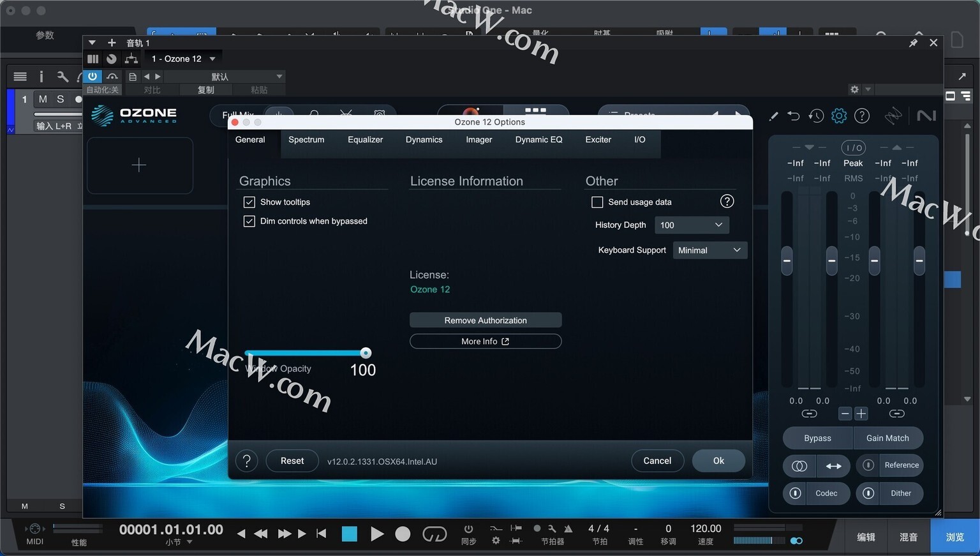Screen dimensions: 980x556
Task: Start playback with transport Play button
Action: (x=377, y=534)
